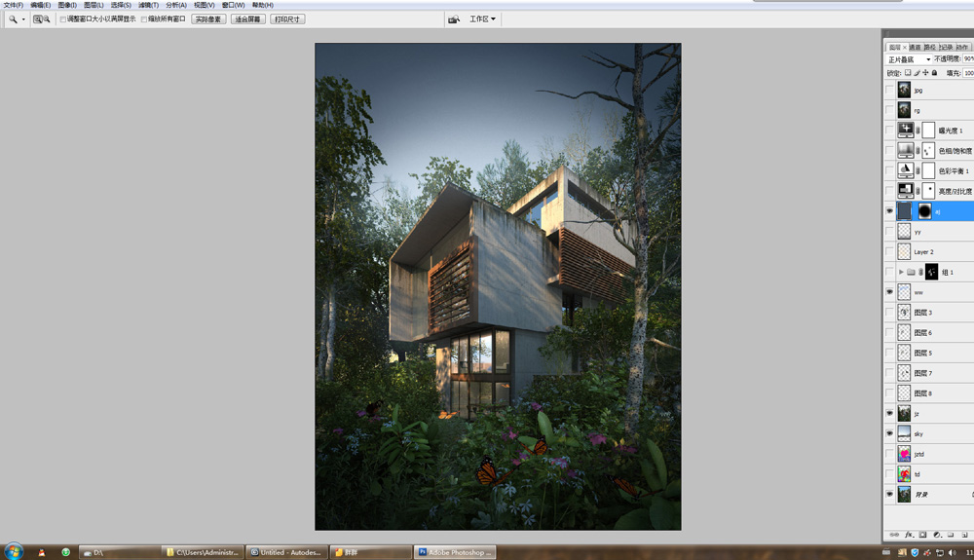Open the workspace dropdown

482,19
